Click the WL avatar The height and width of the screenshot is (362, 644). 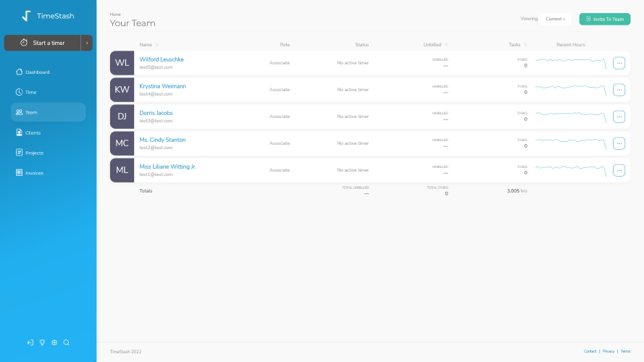point(122,63)
